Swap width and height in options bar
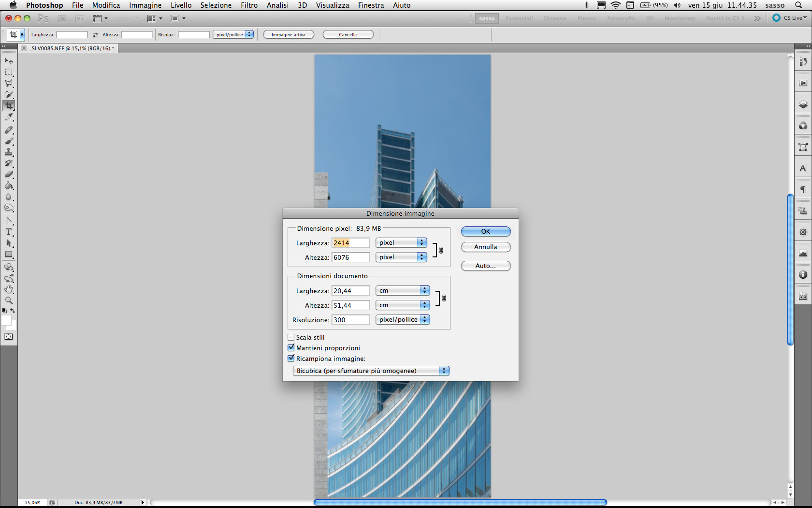This screenshot has width=812, height=508. [95, 35]
